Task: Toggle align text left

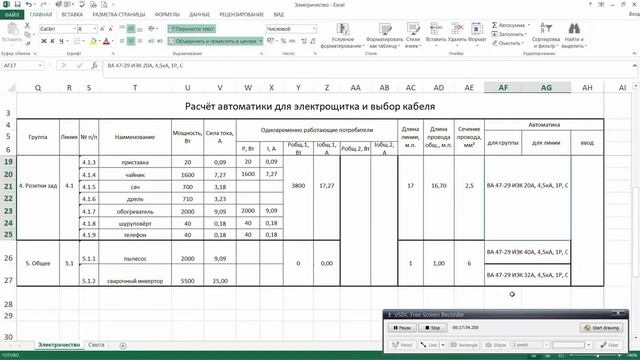Action: tap(122, 41)
